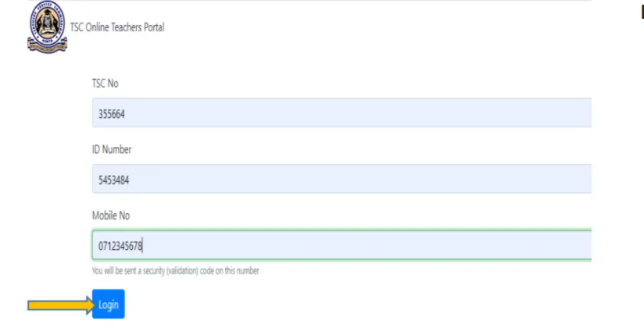
Task: Click the yellow arrow pointing at Login
Action: tap(59, 305)
